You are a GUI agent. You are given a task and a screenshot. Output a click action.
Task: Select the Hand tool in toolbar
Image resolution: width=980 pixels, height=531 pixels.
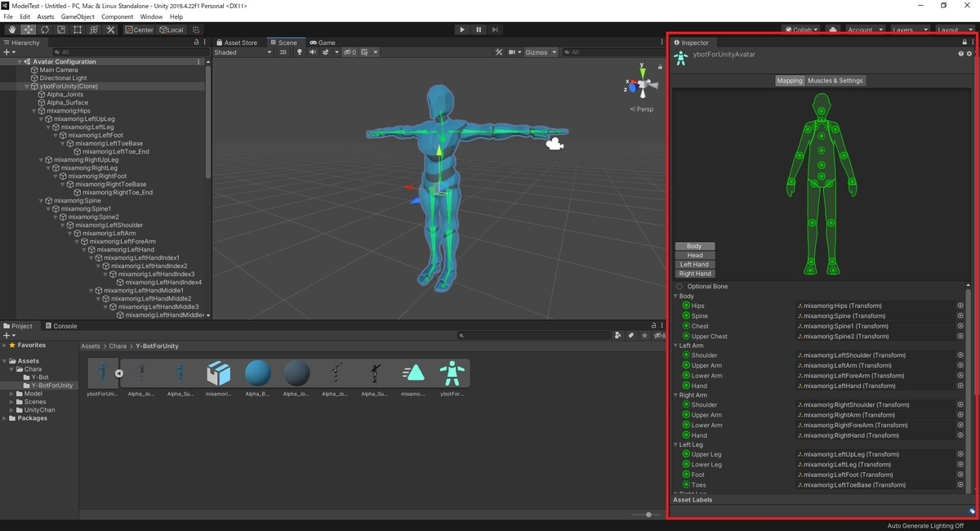(x=12, y=29)
